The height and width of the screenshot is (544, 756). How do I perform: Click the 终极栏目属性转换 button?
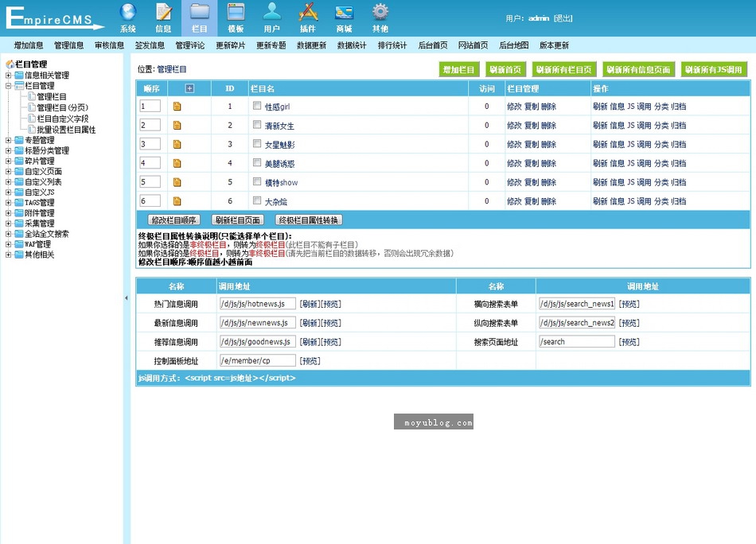(x=309, y=220)
